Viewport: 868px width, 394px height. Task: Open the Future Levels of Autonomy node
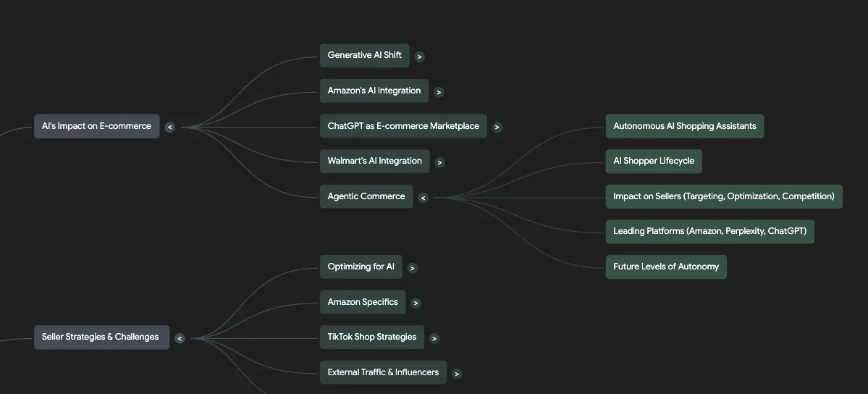click(x=666, y=267)
